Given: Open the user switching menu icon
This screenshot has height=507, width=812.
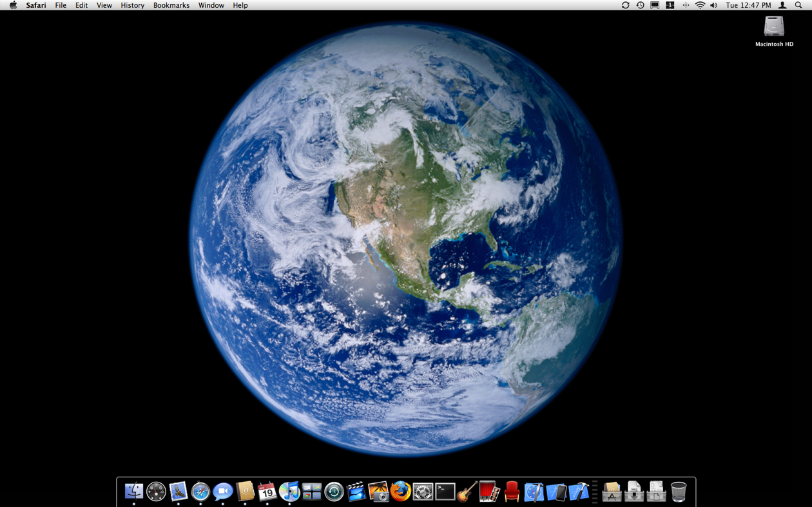Looking at the screenshot, I should 782,5.
